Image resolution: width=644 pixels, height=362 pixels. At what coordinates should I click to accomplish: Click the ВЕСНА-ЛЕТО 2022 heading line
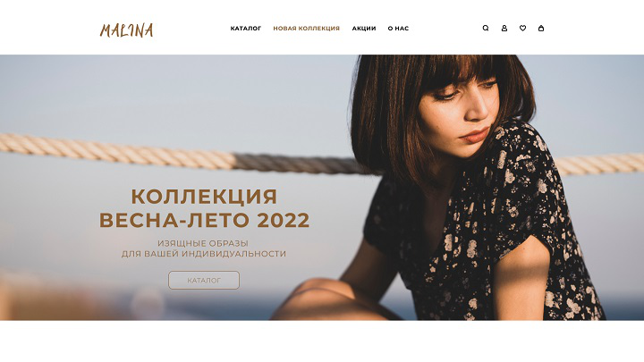[204, 220]
